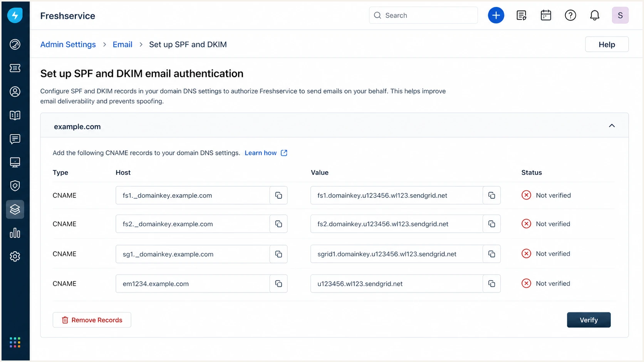Click the Freshservice lightning logo
This screenshot has height=362, width=644.
15,15
